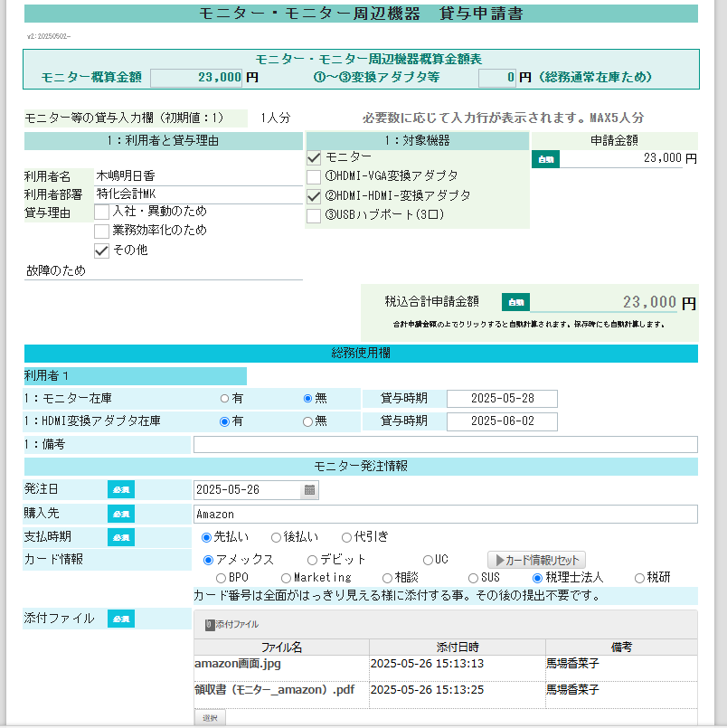727x728 pixels.
Task: Click the 購入先 field containing Amazon
Action: point(445,514)
